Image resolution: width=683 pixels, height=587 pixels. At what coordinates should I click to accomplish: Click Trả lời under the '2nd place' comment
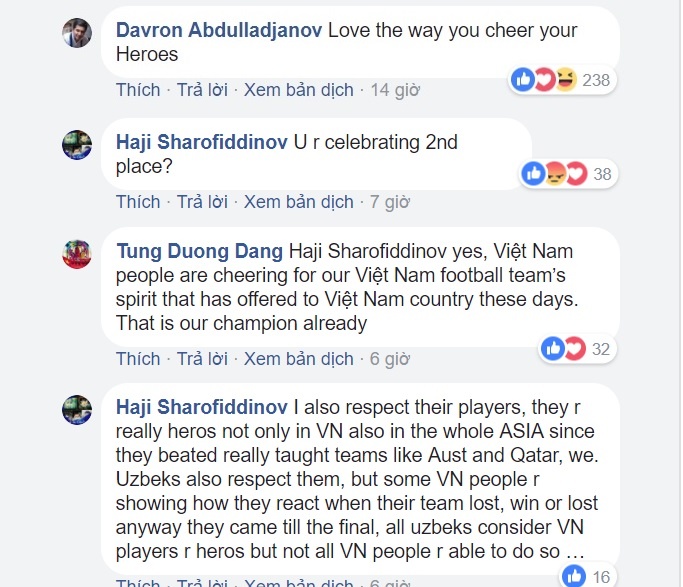pos(203,202)
